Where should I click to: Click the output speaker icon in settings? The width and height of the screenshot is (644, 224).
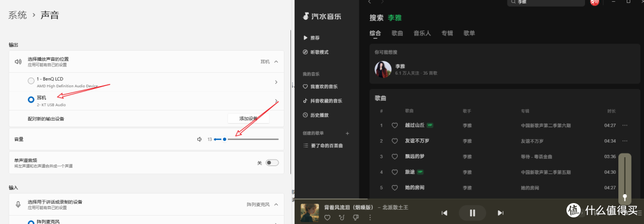[18, 62]
